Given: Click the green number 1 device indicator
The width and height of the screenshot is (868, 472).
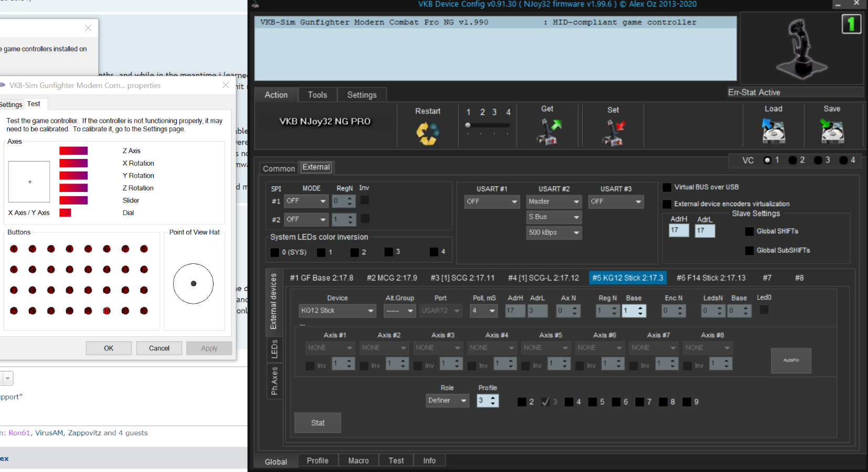Looking at the screenshot, I should coord(851,24).
